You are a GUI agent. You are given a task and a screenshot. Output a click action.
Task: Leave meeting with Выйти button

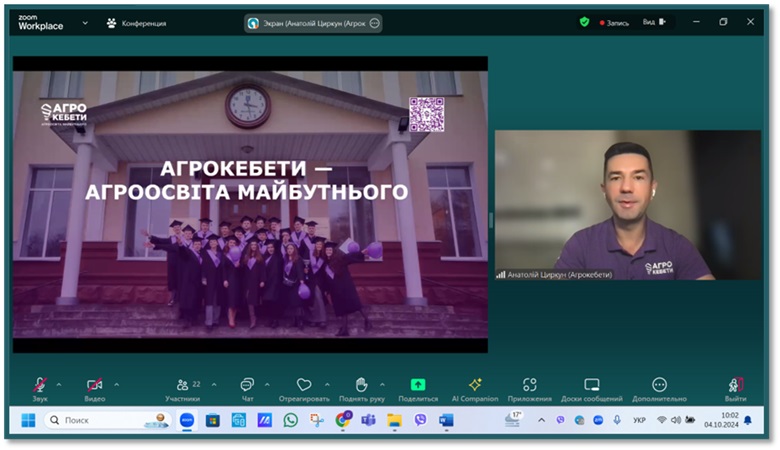tap(735, 389)
